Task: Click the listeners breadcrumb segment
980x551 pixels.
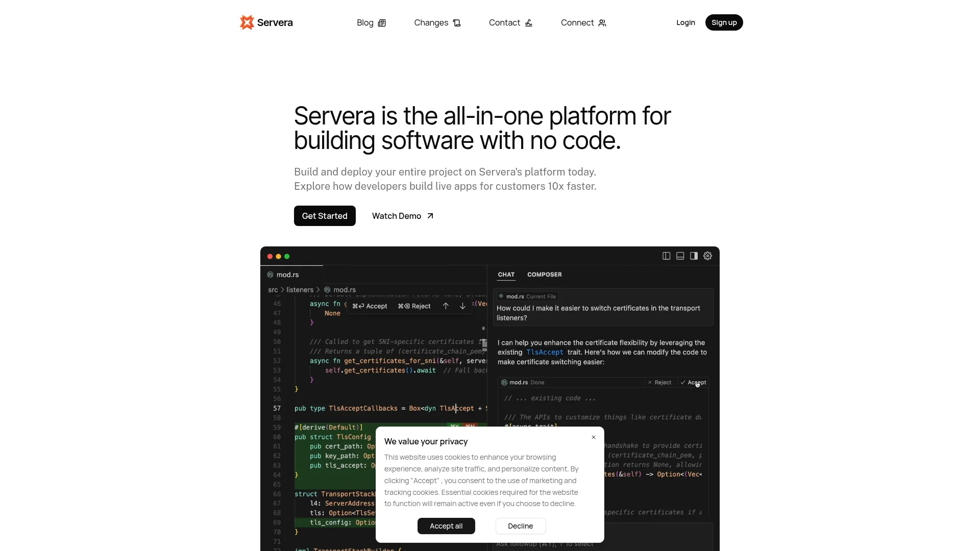Action: click(300, 290)
